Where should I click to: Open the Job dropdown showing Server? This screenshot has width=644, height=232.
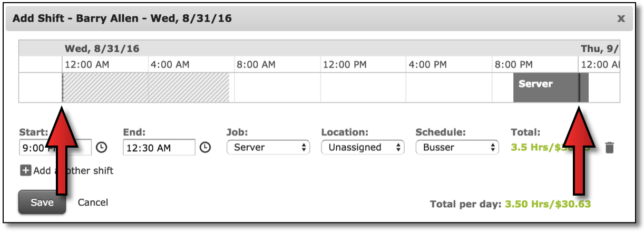[x=268, y=148]
